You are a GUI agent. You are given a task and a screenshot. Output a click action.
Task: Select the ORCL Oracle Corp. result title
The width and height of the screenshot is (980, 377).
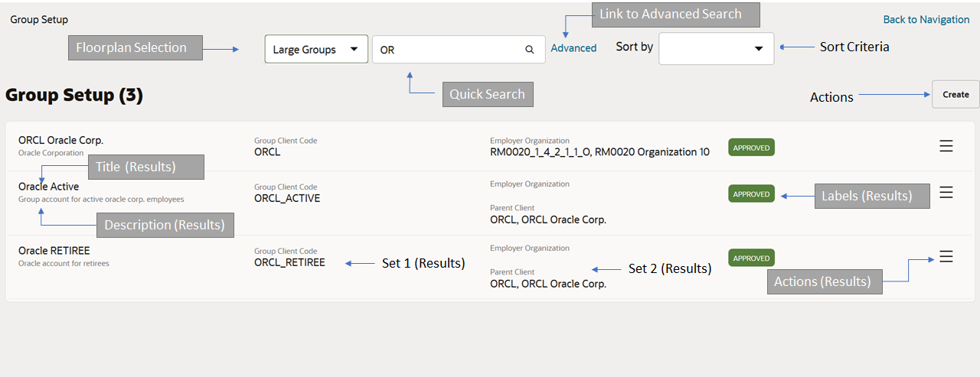60,140
